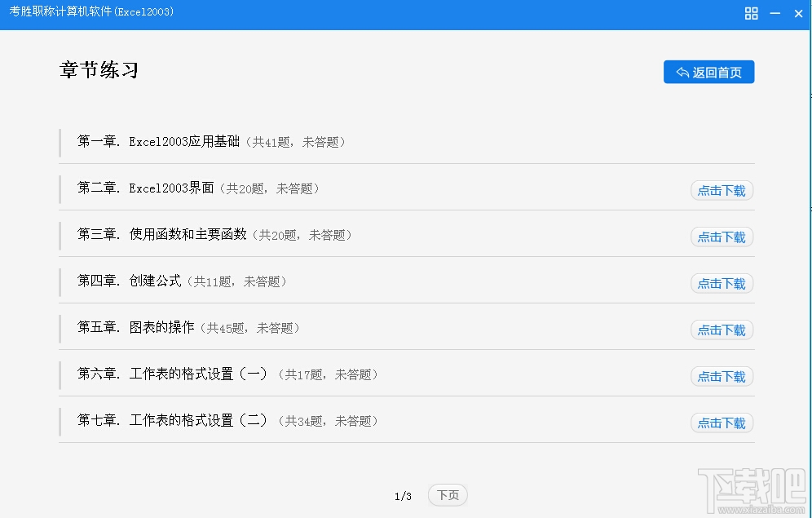Click the 返回首页 button
Viewport: 812px width, 518px height.
[709, 72]
